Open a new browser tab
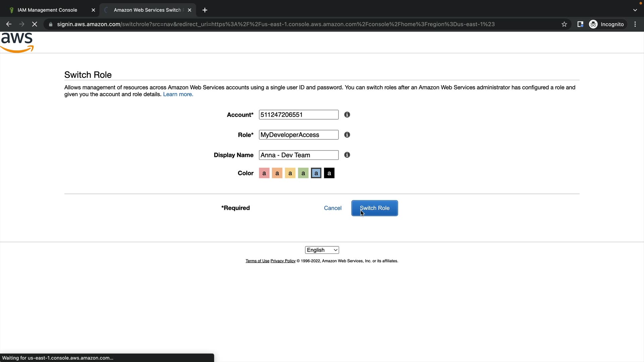 [205, 10]
